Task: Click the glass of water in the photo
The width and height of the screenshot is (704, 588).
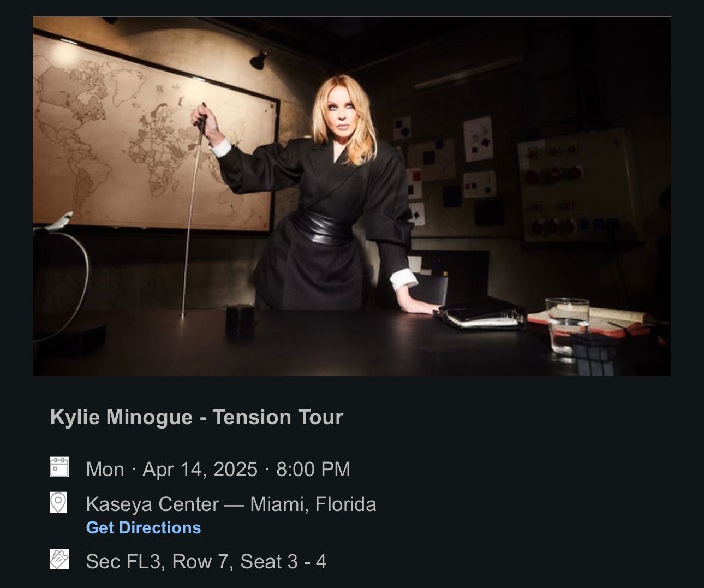Action: (x=566, y=326)
